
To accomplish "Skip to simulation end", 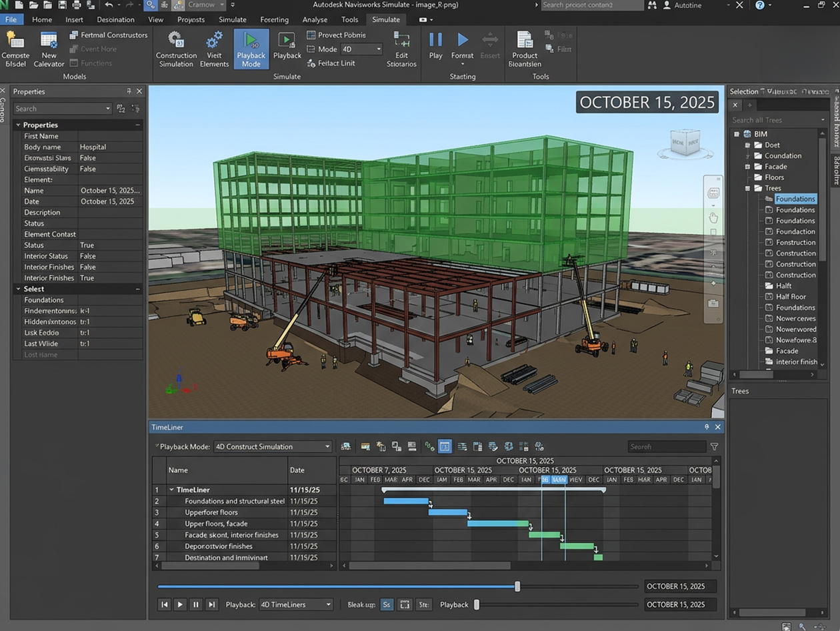I will [212, 604].
